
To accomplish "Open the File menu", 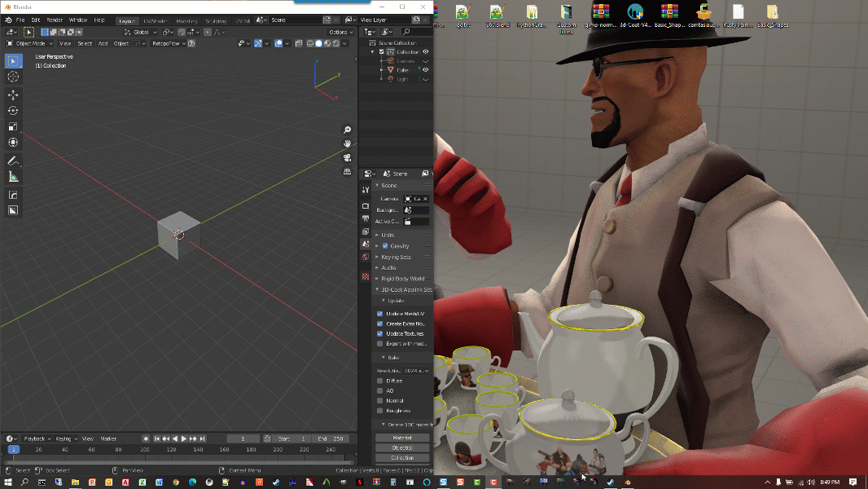I will (20, 20).
